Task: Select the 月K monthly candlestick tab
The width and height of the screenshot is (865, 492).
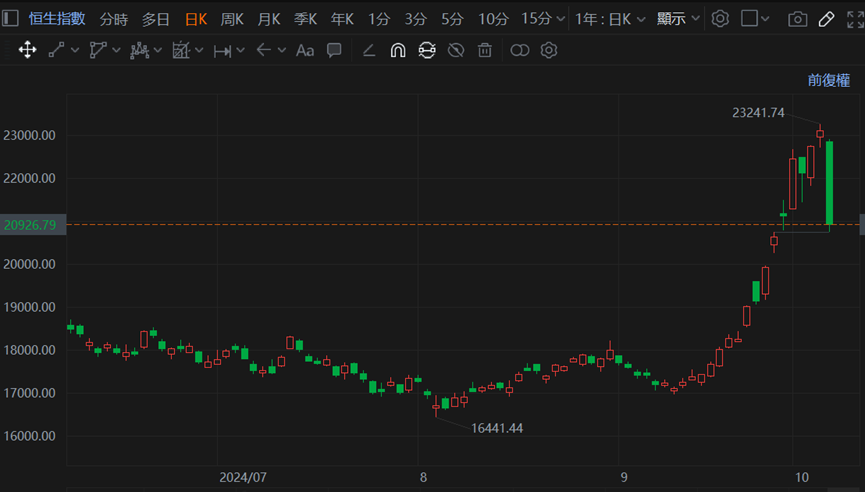Action: 269,19
